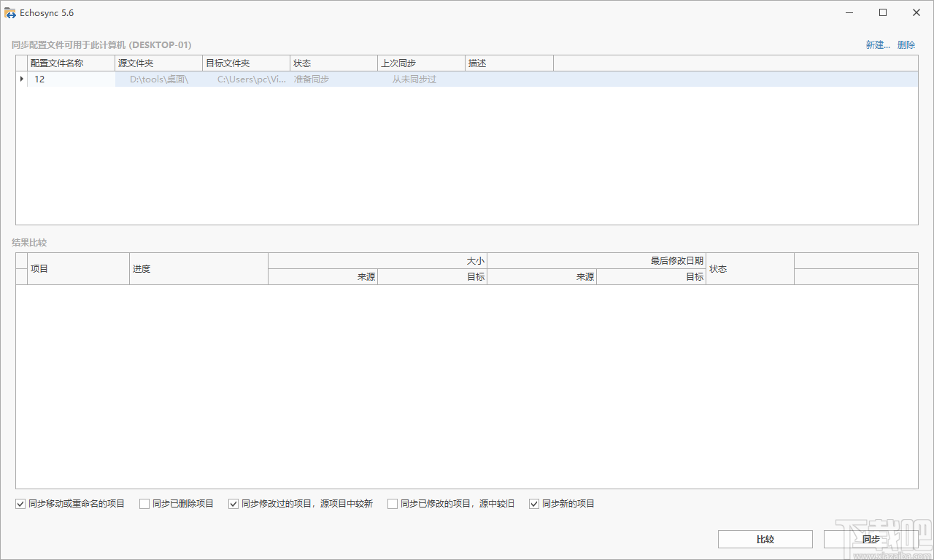The width and height of the screenshot is (934, 560).
Task: Maximize the Echosync window
Action: point(883,12)
